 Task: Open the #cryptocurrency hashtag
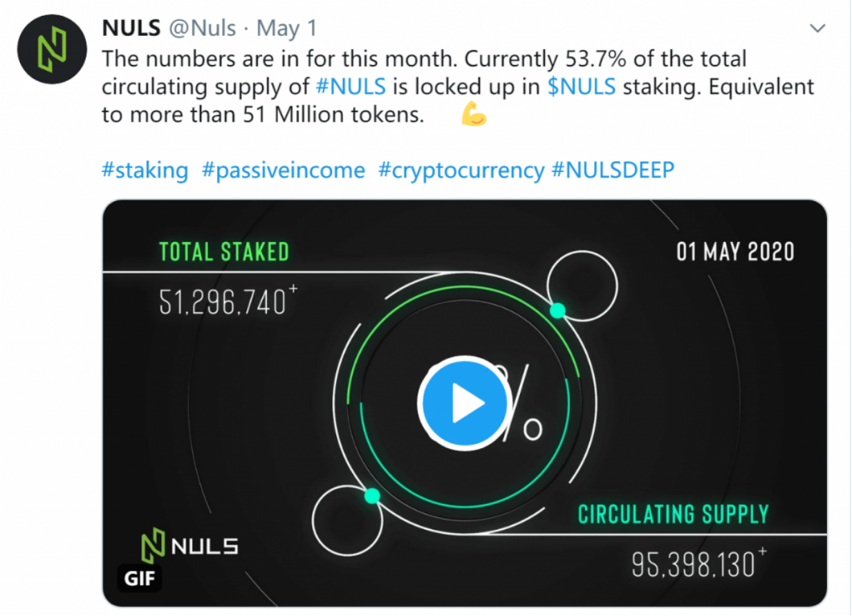[x=461, y=170]
